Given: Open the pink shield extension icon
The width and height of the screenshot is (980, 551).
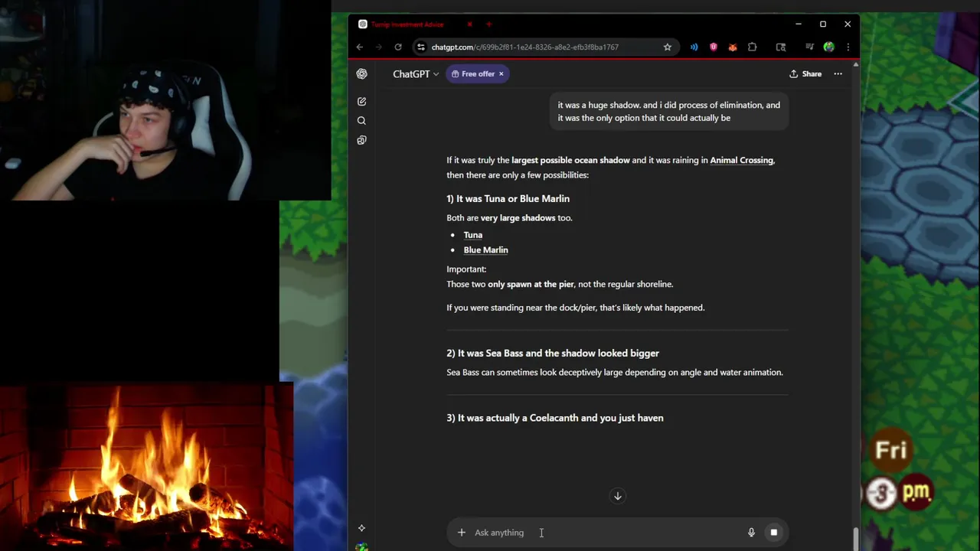Looking at the screenshot, I should (714, 47).
